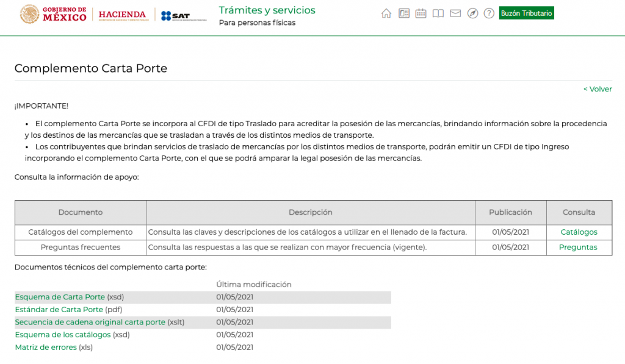Open the question mark help icon
The width and height of the screenshot is (625, 364).
489,13
